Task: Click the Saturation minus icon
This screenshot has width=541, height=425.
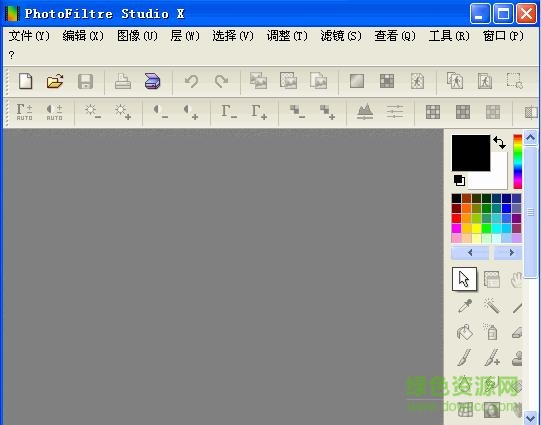Action: [x=297, y=112]
